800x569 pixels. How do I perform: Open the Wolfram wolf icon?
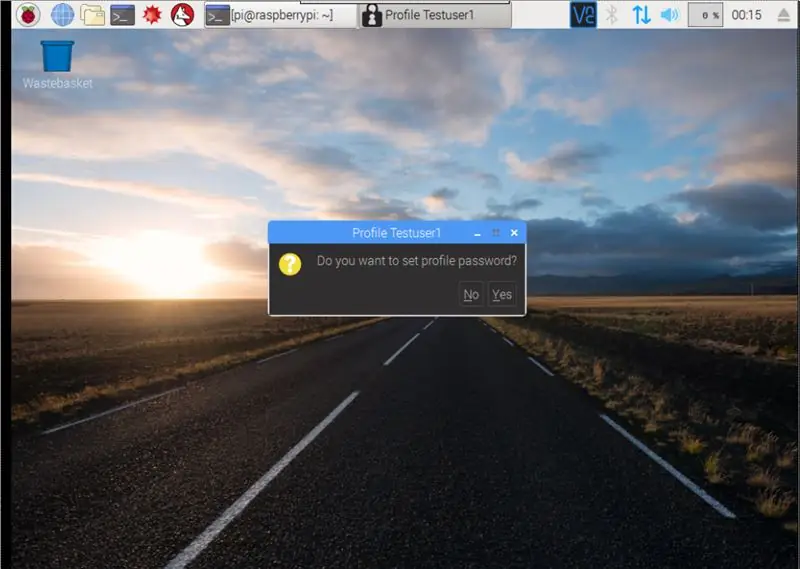[182, 15]
